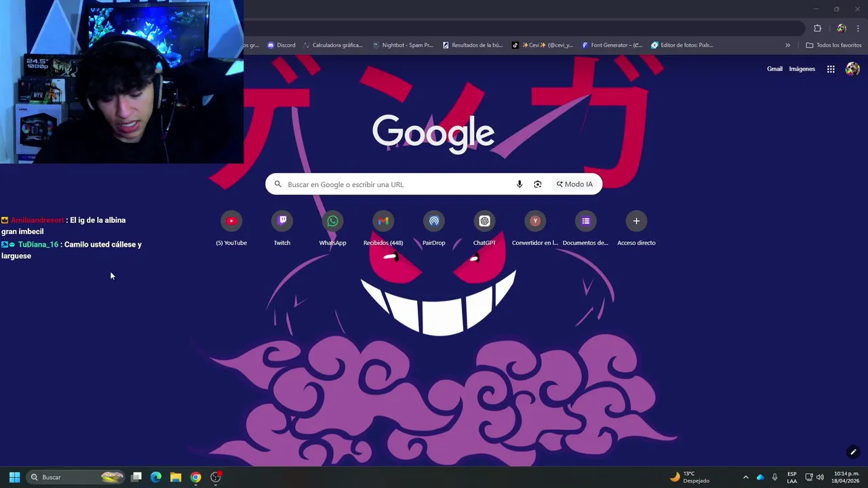Open Task View in the taskbar
This screenshot has width=868, height=488.
click(x=136, y=477)
